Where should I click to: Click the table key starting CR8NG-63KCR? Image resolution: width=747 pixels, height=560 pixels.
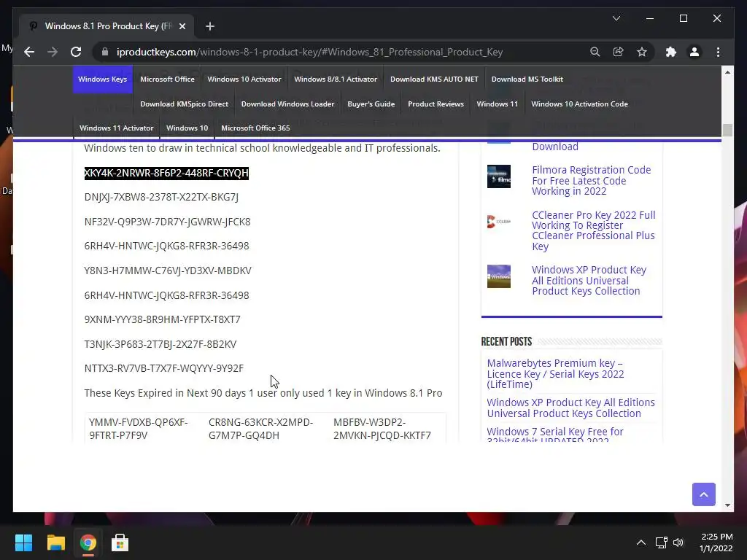[260, 429]
